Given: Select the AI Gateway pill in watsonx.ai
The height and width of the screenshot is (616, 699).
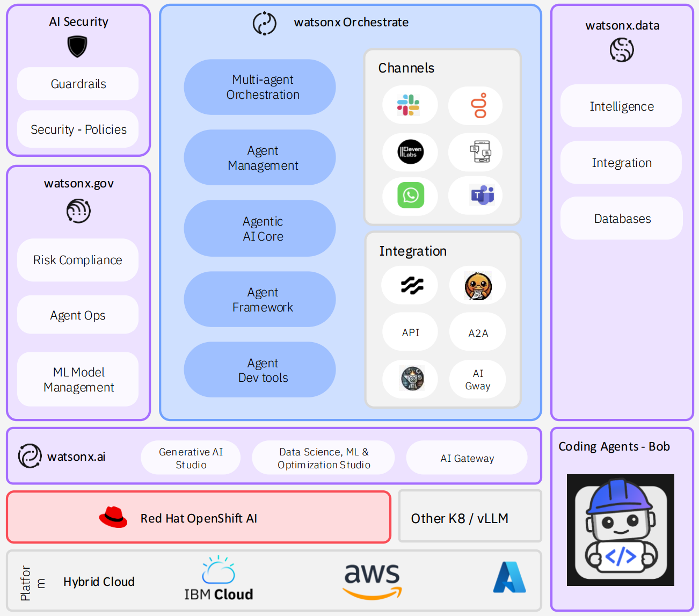Looking at the screenshot, I should pos(467,458).
